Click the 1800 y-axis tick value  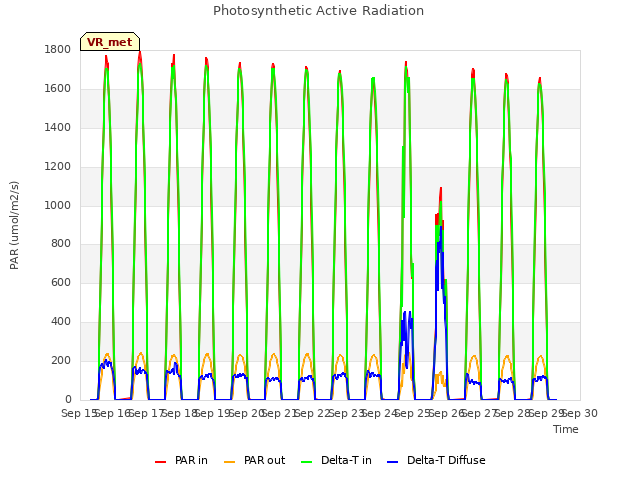pyautogui.click(x=58, y=50)
